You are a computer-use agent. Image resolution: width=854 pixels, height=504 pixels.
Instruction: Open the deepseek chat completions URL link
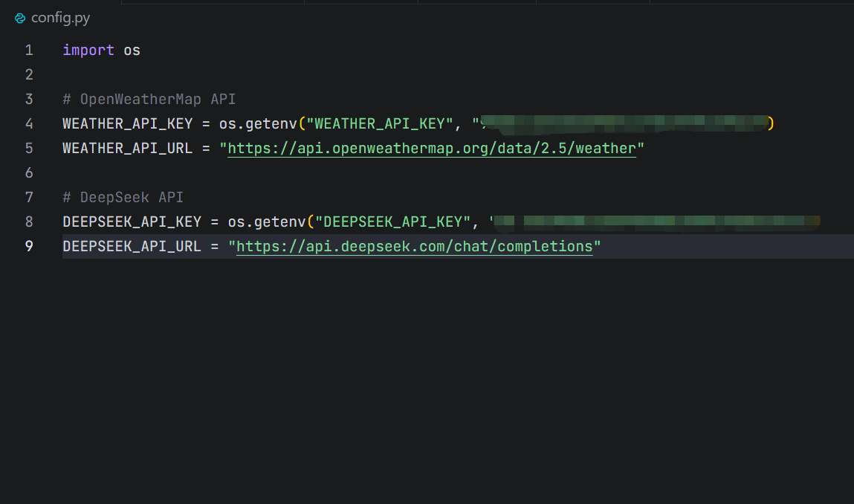pyautogui.click(x=415, y=246)
